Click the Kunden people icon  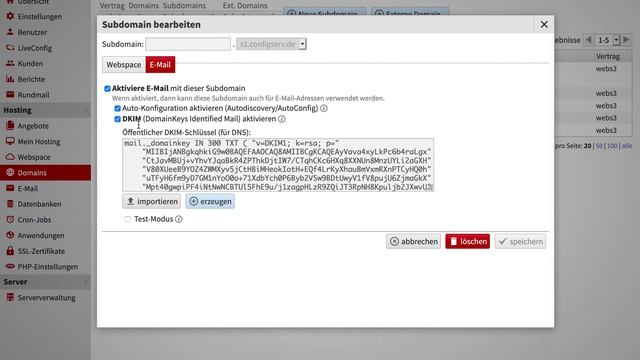pyautogui.click(x=10, y=63)
